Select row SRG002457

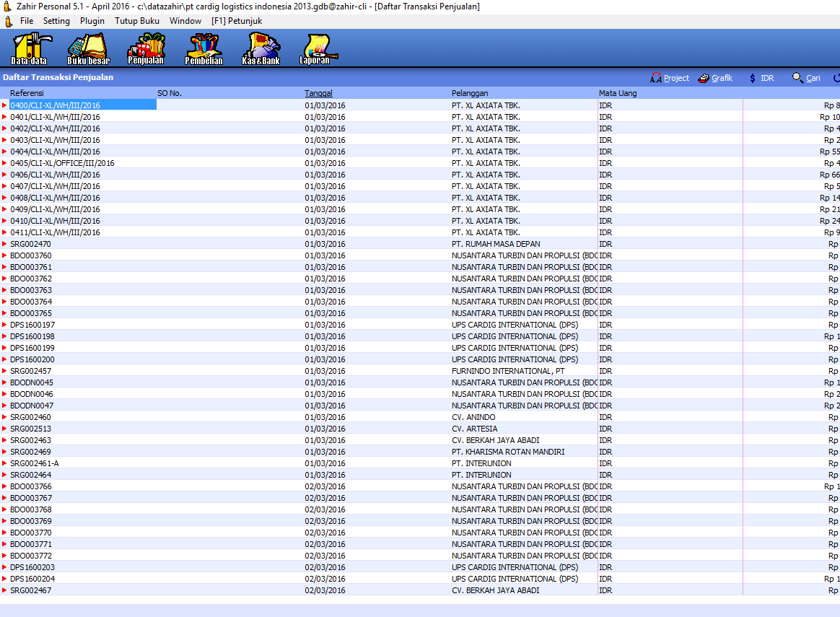point(420,371)
